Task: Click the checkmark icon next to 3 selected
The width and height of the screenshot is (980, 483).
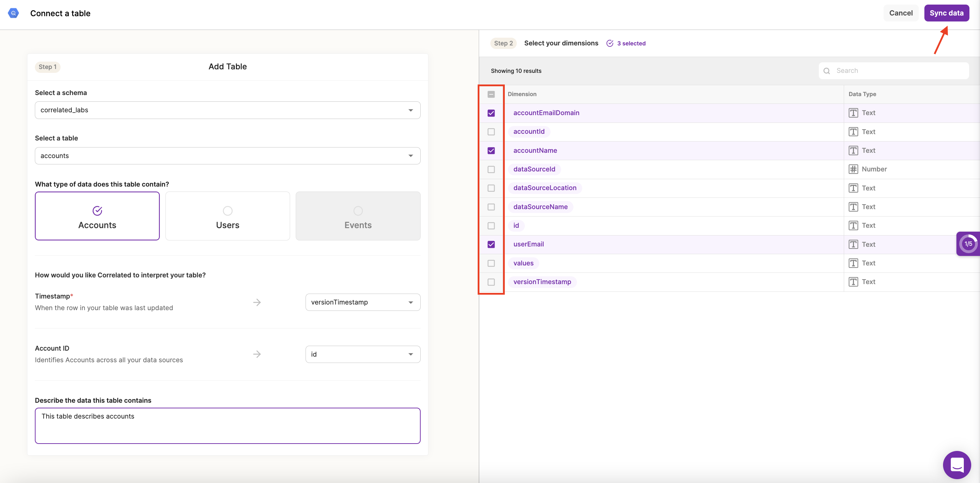Action: click(x=610, y=43)
